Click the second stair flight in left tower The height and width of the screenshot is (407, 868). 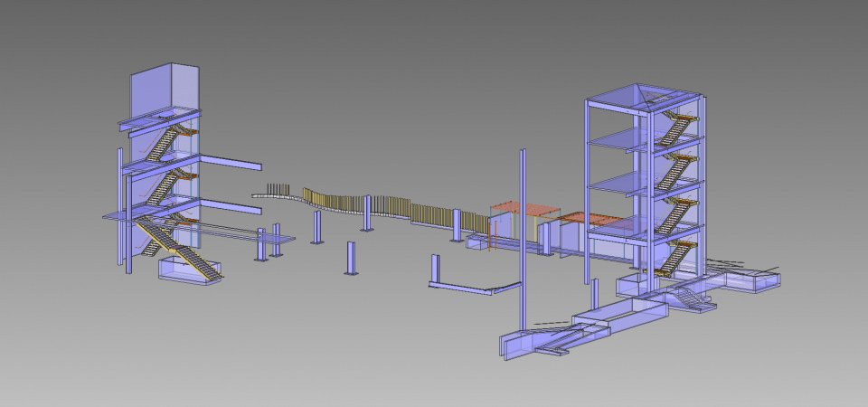point(163,185)
